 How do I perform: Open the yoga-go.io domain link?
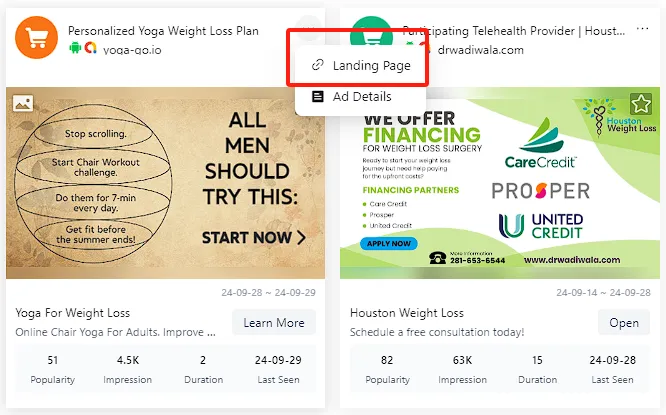[x=132, y=49]
